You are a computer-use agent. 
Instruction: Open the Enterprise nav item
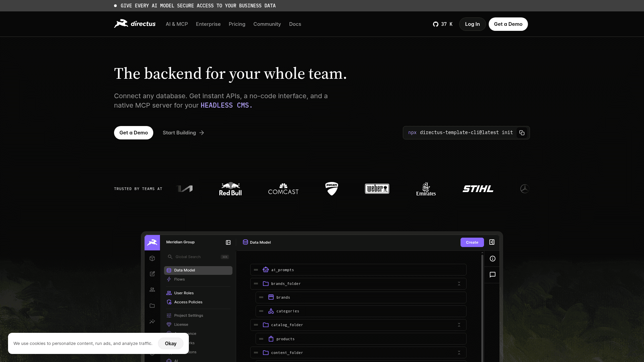[x=208, y=24]
